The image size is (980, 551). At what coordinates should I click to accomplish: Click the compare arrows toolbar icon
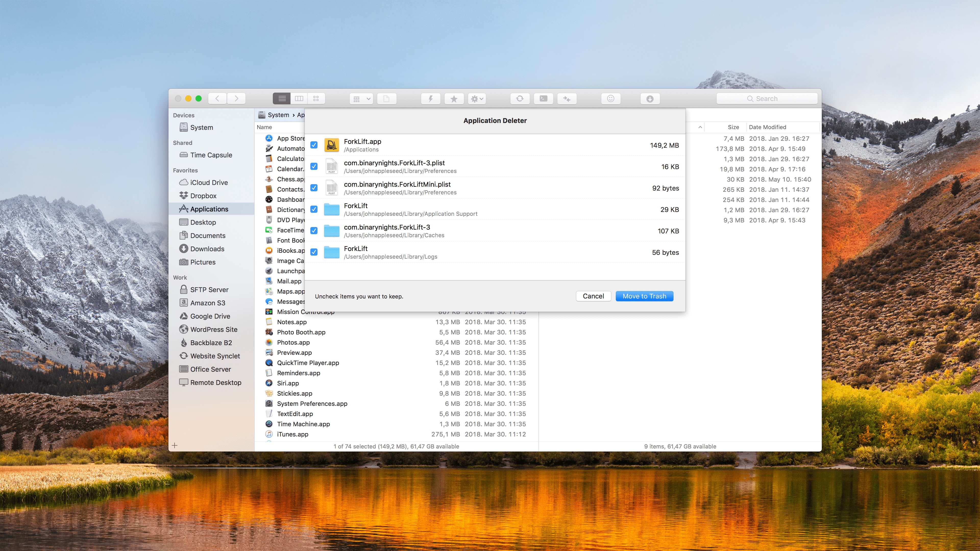point(567,99)
